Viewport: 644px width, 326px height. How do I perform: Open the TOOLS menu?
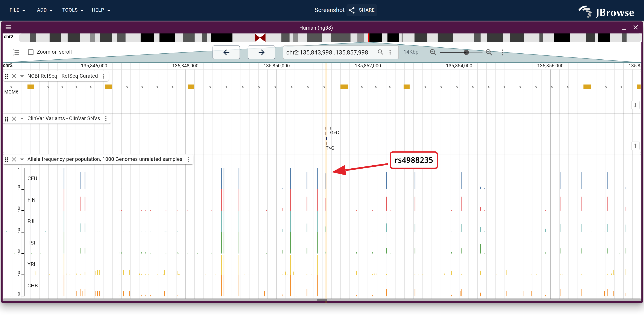(73, 10)
